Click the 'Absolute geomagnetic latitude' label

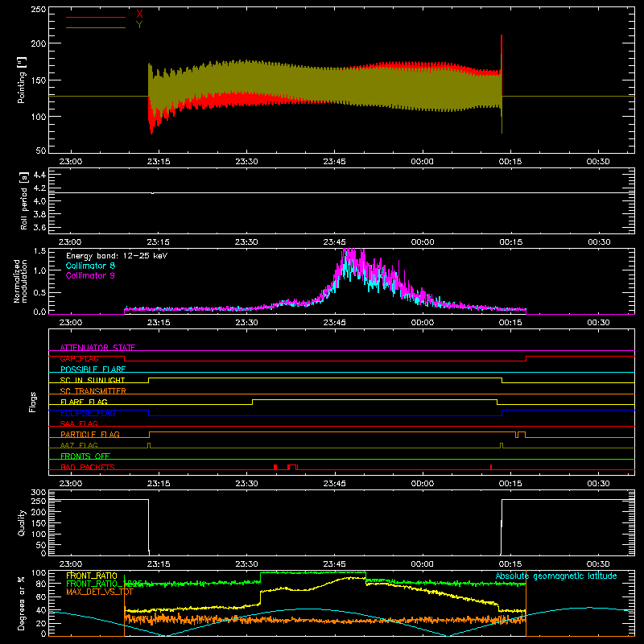point(556,576)
